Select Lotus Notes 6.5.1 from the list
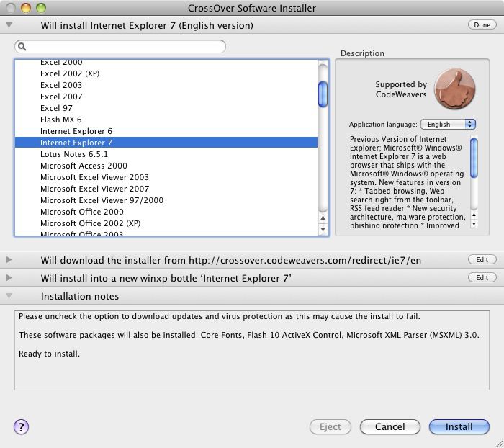Screen dimensions: 504x448 pos(74,154)
